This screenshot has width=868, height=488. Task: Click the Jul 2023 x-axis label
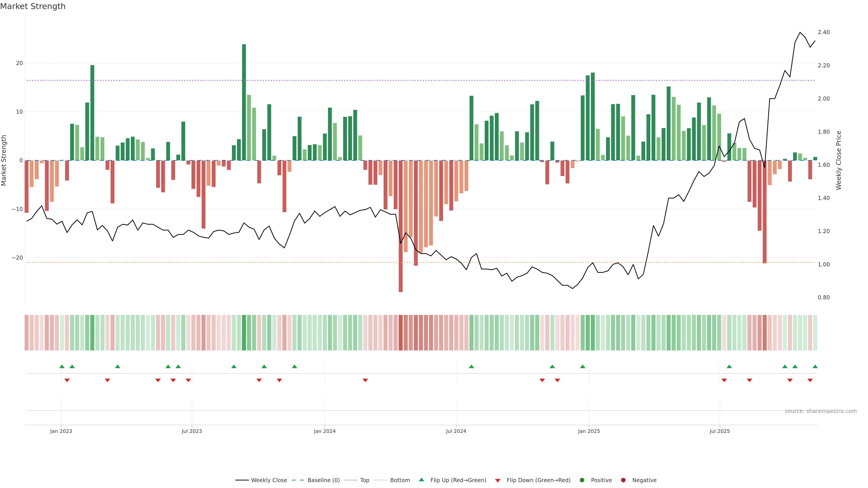[192, 431]
